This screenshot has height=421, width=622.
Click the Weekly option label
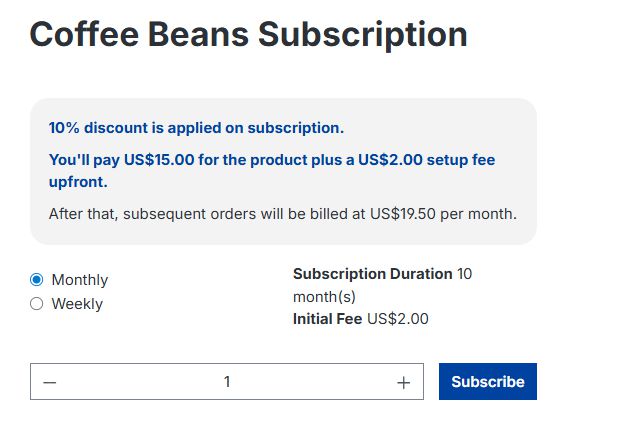coord(77,304)
